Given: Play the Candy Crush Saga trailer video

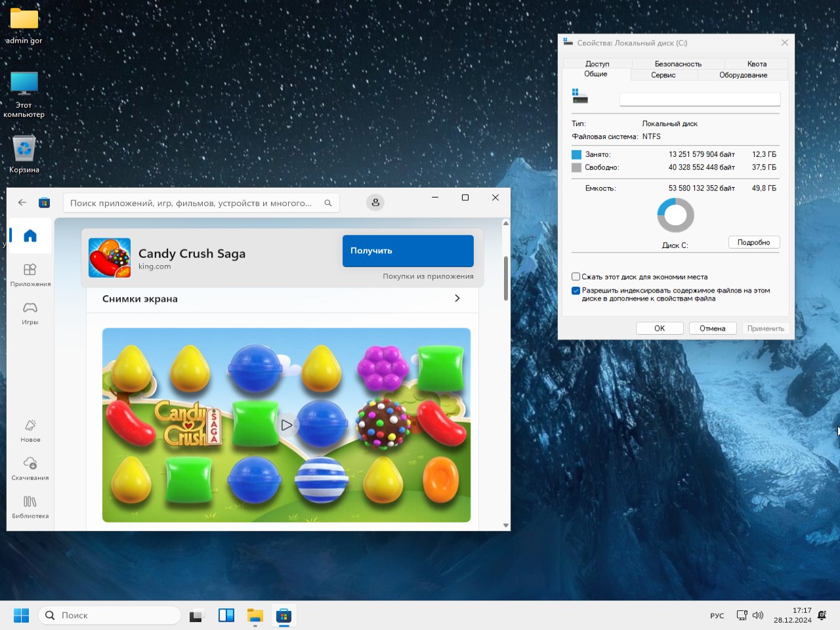Looking at the screenshot, I should 286,425.
